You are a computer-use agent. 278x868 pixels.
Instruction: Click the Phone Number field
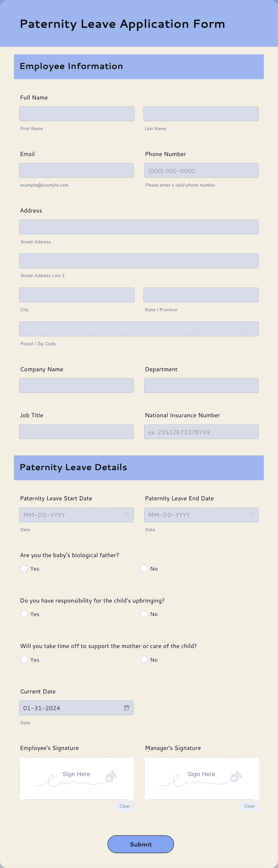point(201,170)
